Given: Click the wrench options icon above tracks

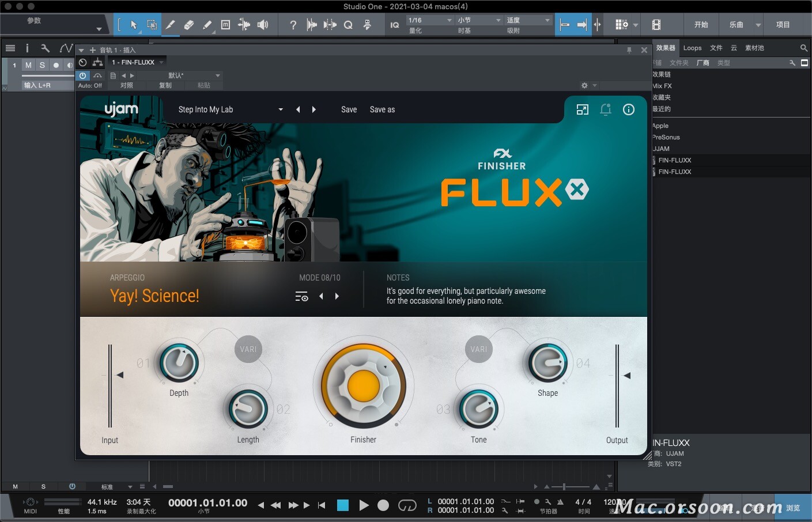Looking at the screenshot, I should point(45,48).
